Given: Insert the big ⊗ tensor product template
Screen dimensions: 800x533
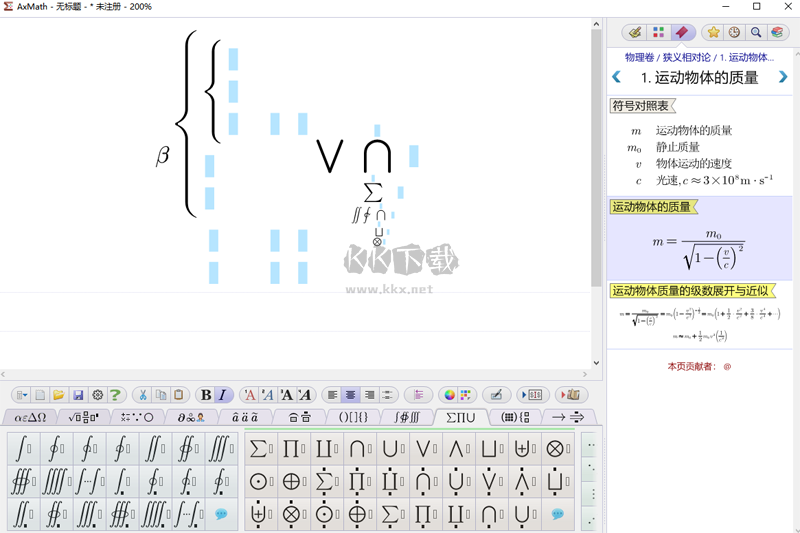Looking at the screenshot, I should tap(558, 449).
